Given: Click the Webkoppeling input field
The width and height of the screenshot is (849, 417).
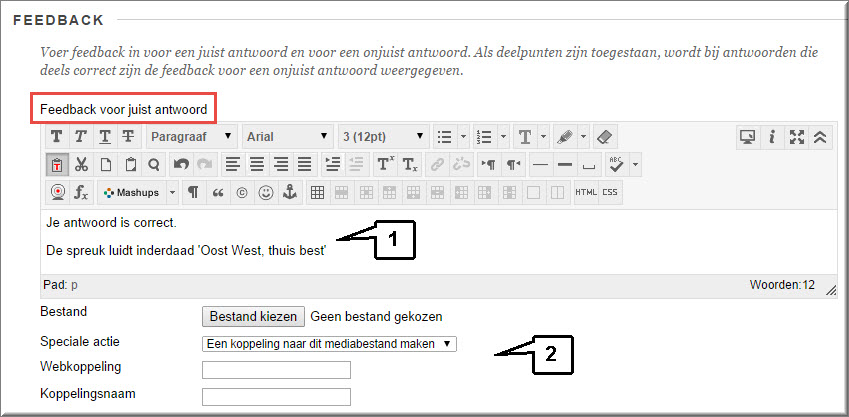Looking at the screenshot, I should point(276,370).
